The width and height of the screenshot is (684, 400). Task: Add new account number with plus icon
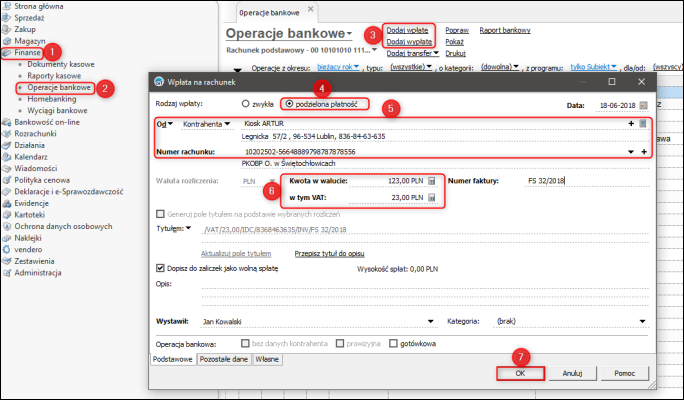click(644, 152)
